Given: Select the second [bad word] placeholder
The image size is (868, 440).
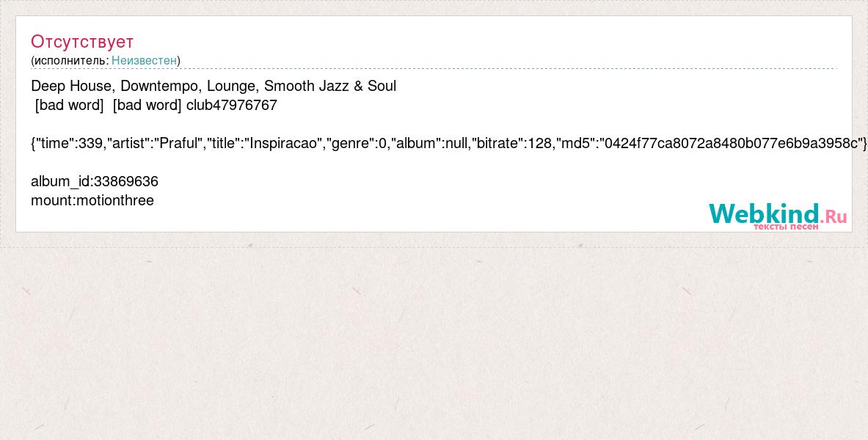Looking at the screenshot, I should (147, 105).
